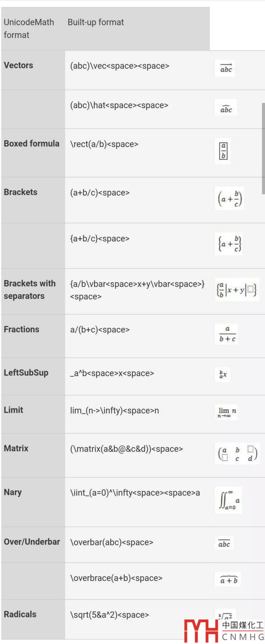Click the overbrace a+b formula image
Screen dimensions: 265x644
pos(228,580)
